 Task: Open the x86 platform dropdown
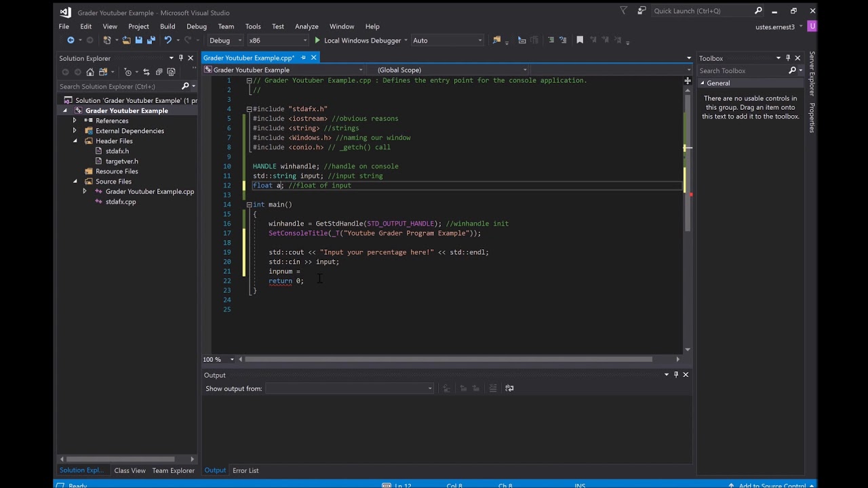click(x=277, y=41)
